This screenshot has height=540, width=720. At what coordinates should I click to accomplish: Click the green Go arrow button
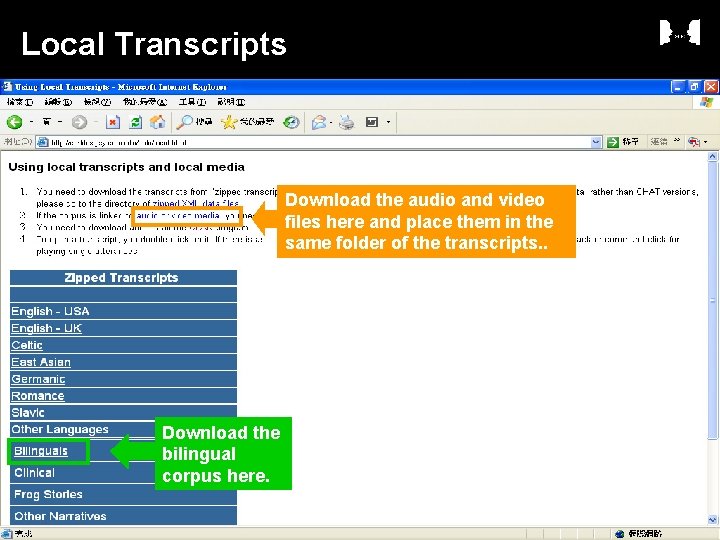point(613,142)
